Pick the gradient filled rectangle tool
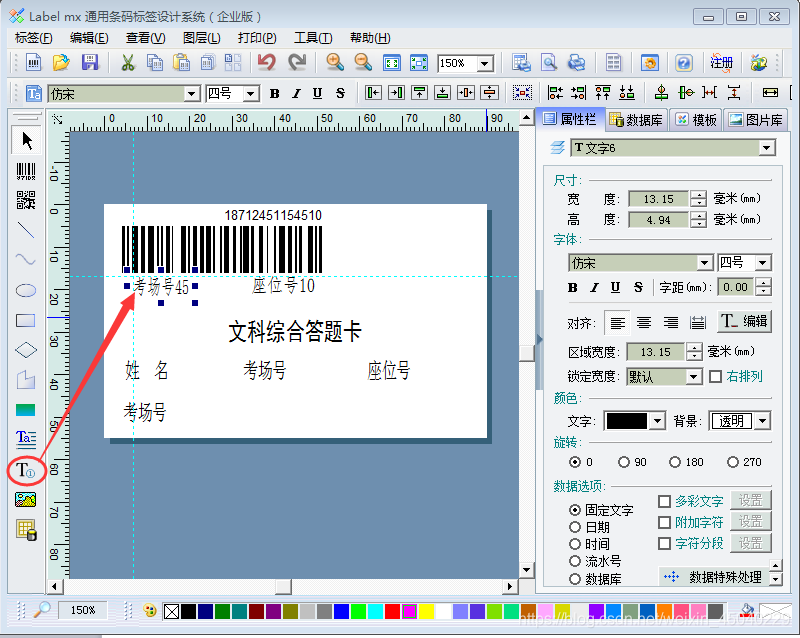The image size is (800, 638). [26, 410]
